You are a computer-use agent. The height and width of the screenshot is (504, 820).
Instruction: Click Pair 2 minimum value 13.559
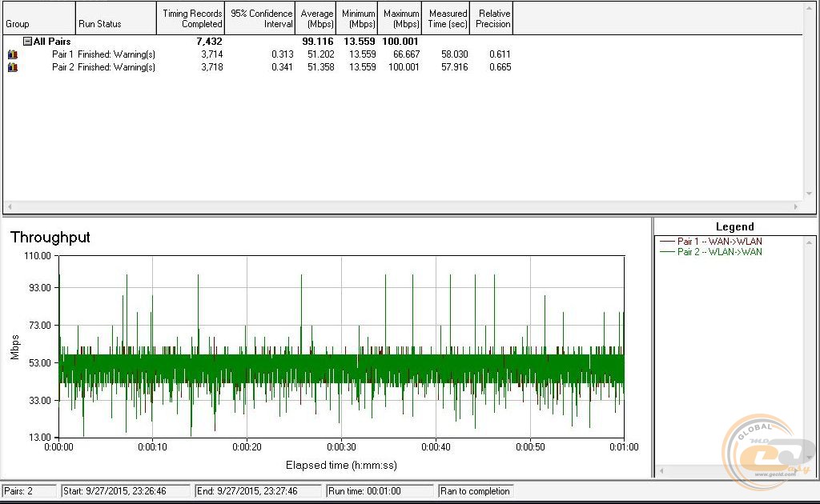pos(363,67)
